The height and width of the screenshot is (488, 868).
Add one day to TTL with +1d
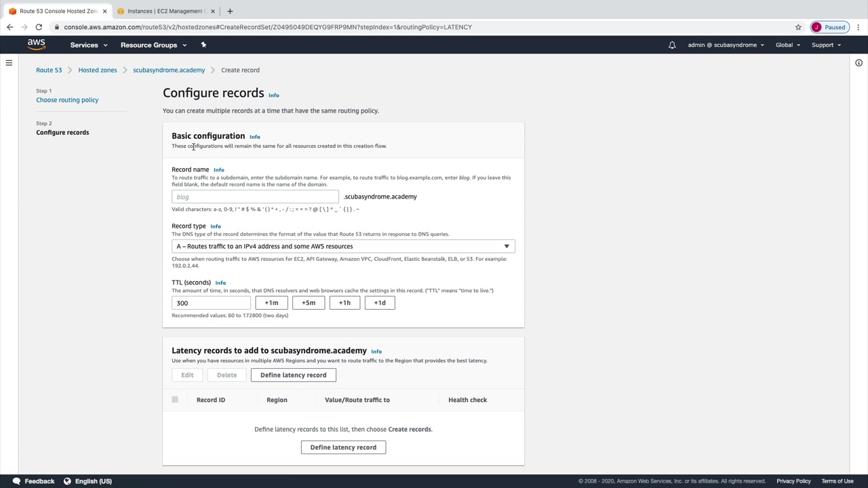(x=380, y=303)
